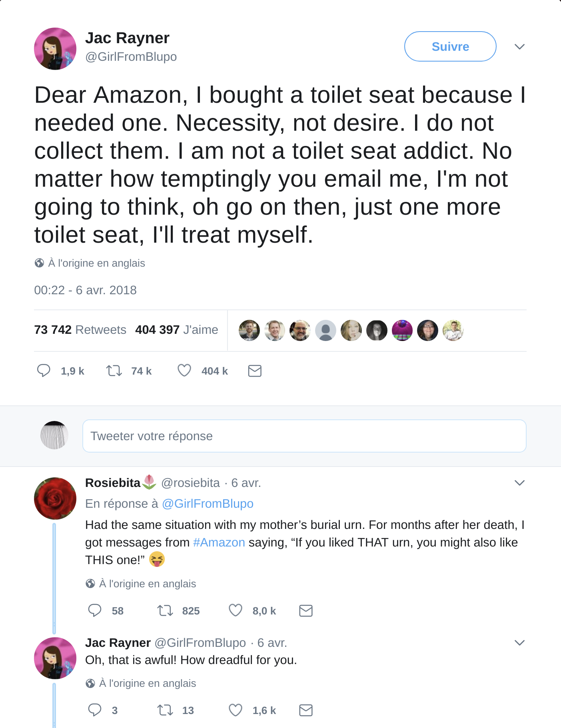Expand the options chevron on Rosiebita's tweet
Viewport: 561px width, 728px height.
[x=519, y=483]
